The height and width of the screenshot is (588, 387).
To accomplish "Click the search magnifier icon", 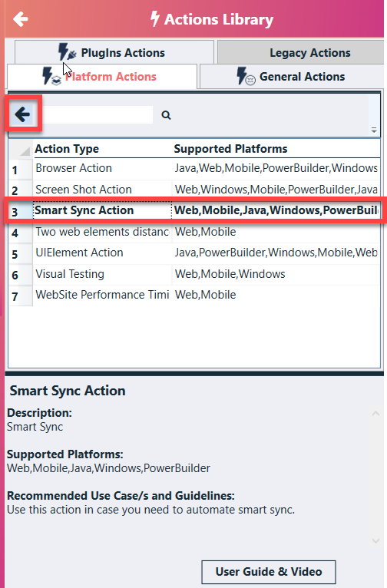I will coord(166,115).
